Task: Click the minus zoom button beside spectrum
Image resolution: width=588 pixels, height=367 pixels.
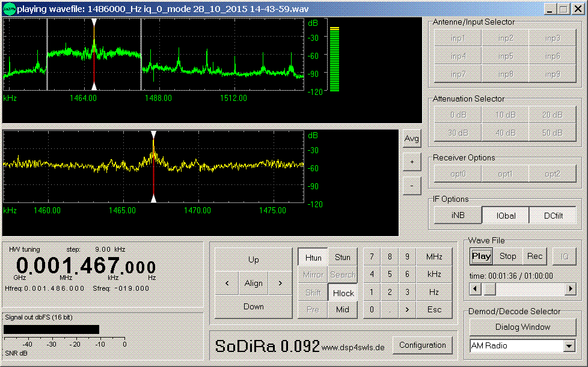Action: tap(412, 186)
